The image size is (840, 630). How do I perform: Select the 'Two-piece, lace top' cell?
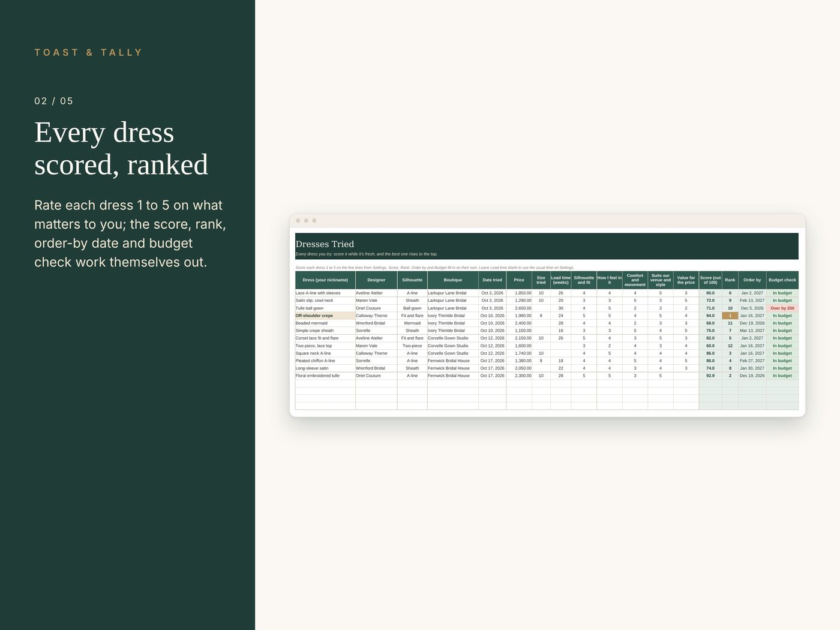click(x=325, y=346)
